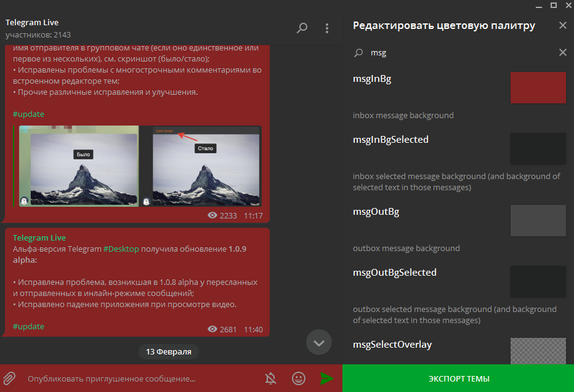Image resolution: width=574 pixels, height=392 pixels.
Task: Click the paperclip attach file icon
Action: click(9, 378)
